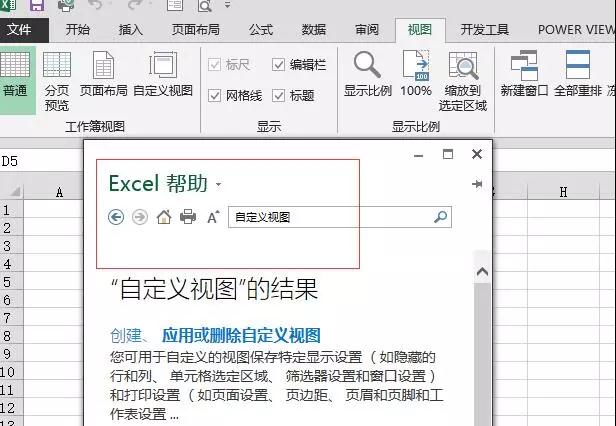Image resolution: width=616 pixels, height=426 pixels.
Task: Open the Home (开始) tab
Action: [x=77, y=30]
